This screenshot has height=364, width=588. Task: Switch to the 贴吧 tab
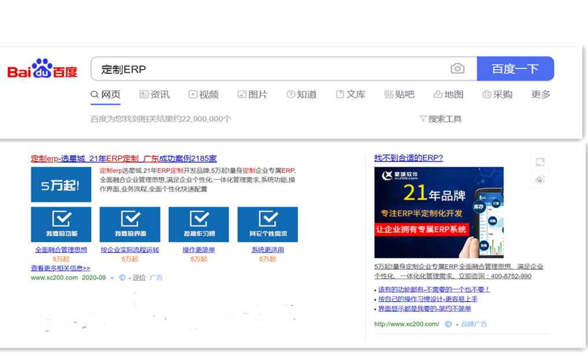(399, 95)
